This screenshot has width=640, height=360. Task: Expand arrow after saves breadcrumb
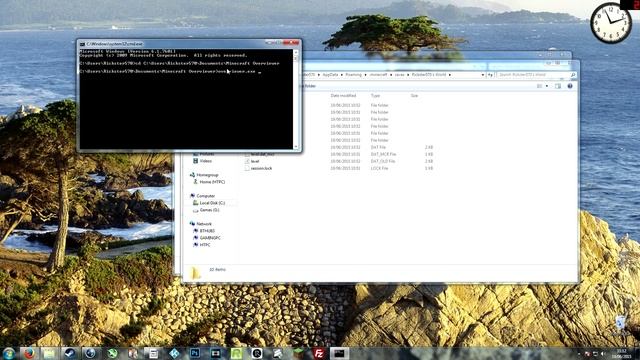click(x=407, y=75)
